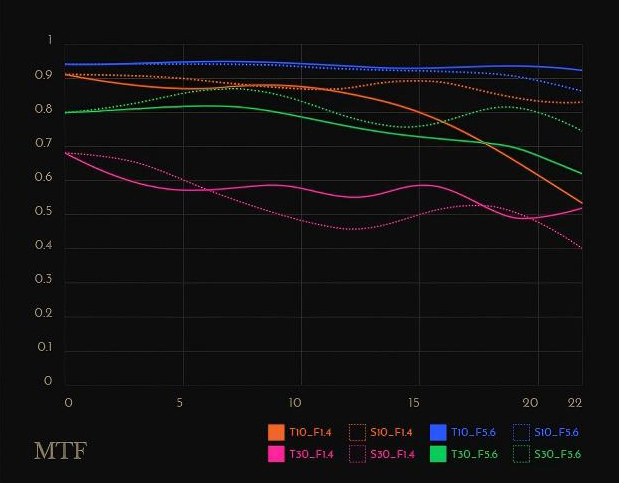The height and width of the screenshot is (483, 619).
Task: Select the S30_F1.4 legend label text
Action: (394, 454)
